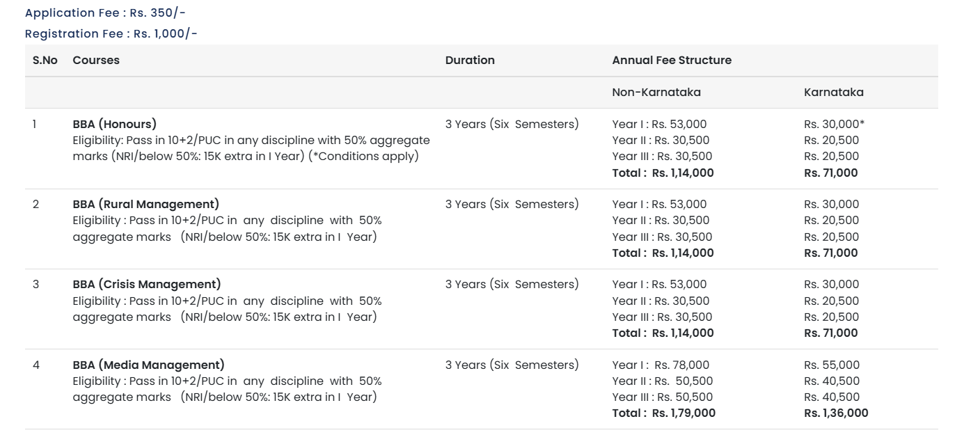Viewport: 980px width, 435px height.
Task: Click the BBA (Honours) eligibility description
Action: tap(251, 148)
